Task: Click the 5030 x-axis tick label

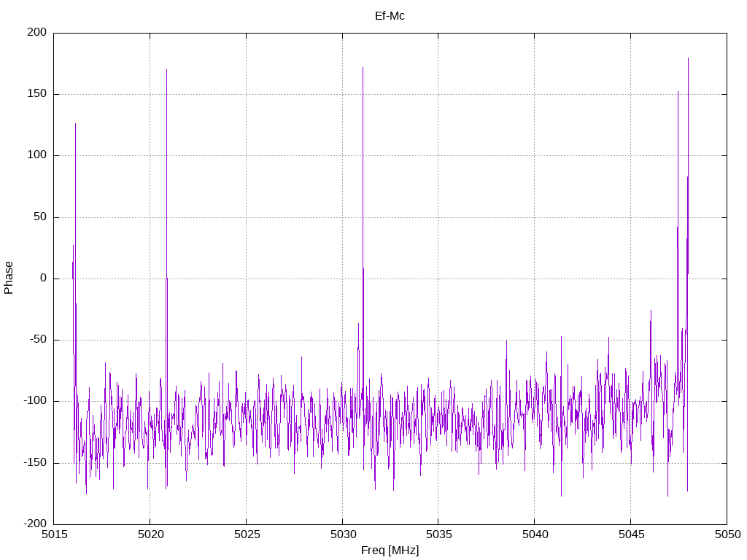Action: (343, 534)
